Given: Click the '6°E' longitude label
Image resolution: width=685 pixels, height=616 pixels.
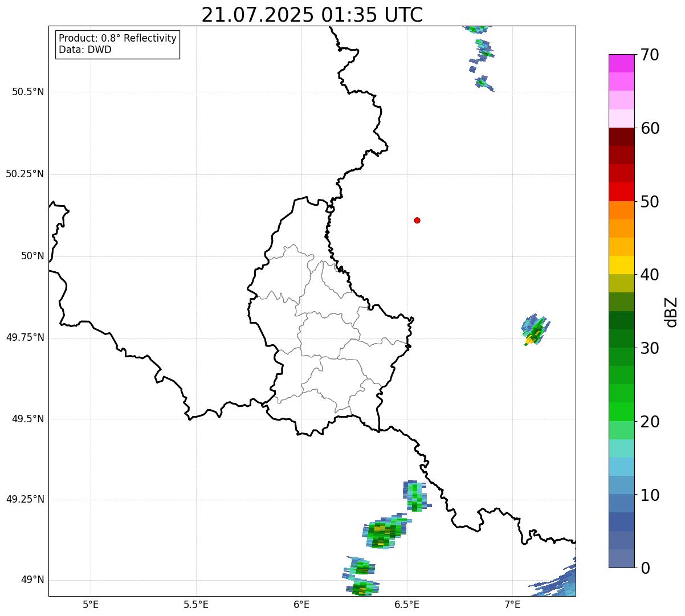Looking at the screenshot, I should pos(301,604).
